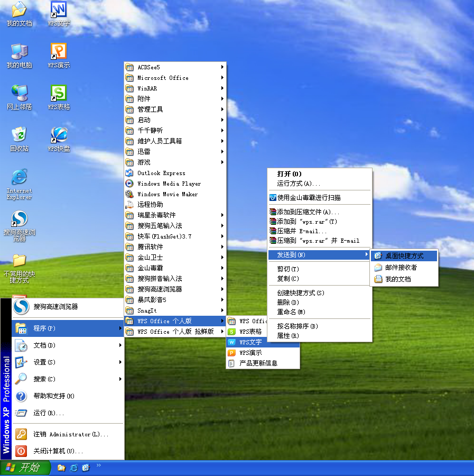The image size is (474, 476).
Task: Click 属性(R) in context menu
Action: (320, 336)
